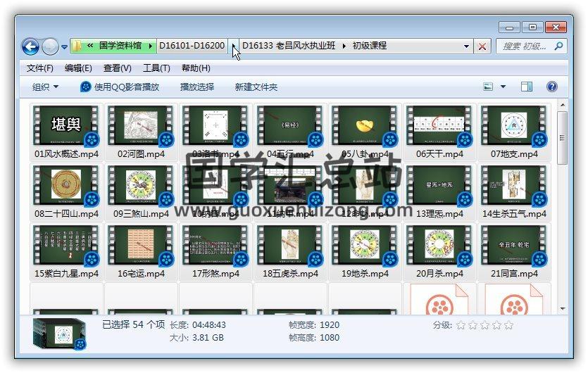Toggle the preview pane display
This screenshot has height=373, width=588.
click(527, 87)
